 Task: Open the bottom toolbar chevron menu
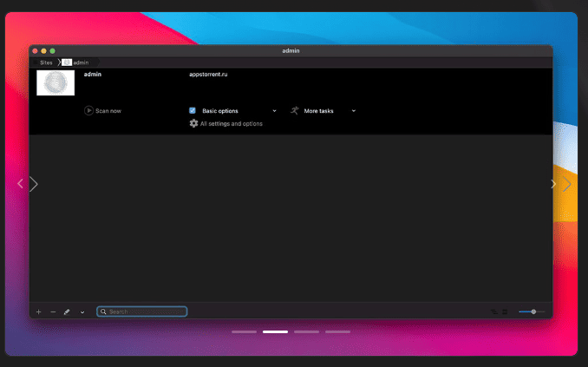click(82, 312)
